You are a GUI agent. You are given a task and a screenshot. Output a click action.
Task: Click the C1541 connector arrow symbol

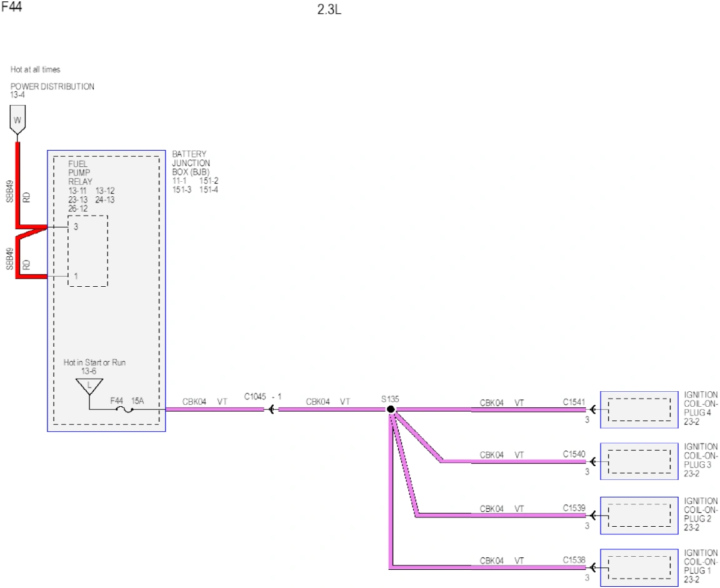pyautogui.click(x=592, y=409)
